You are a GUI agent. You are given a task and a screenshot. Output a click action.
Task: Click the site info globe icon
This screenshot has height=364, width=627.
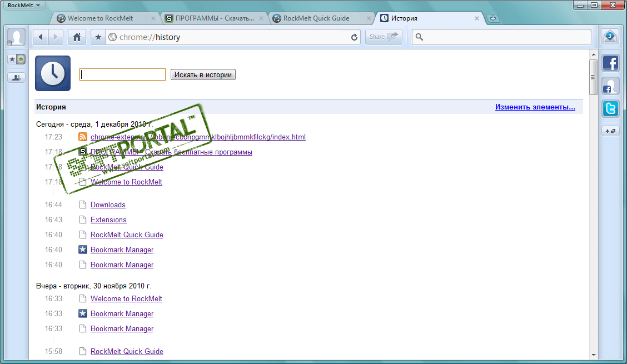(x=113, y=37)
